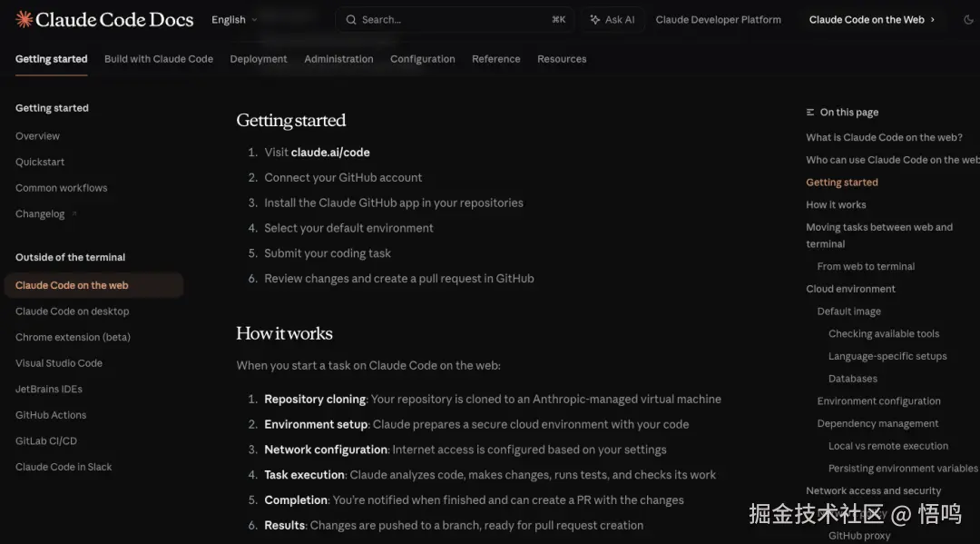980x544 pixels.
Task: Go to Claude Developer Platform link
Action: (718, 19)
